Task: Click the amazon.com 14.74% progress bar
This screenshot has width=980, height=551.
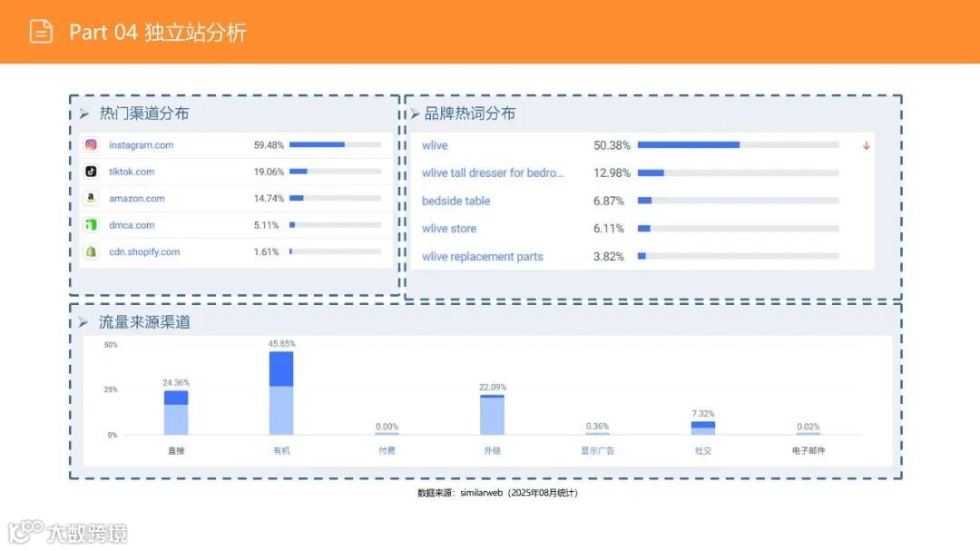Action: pos(335,198)
